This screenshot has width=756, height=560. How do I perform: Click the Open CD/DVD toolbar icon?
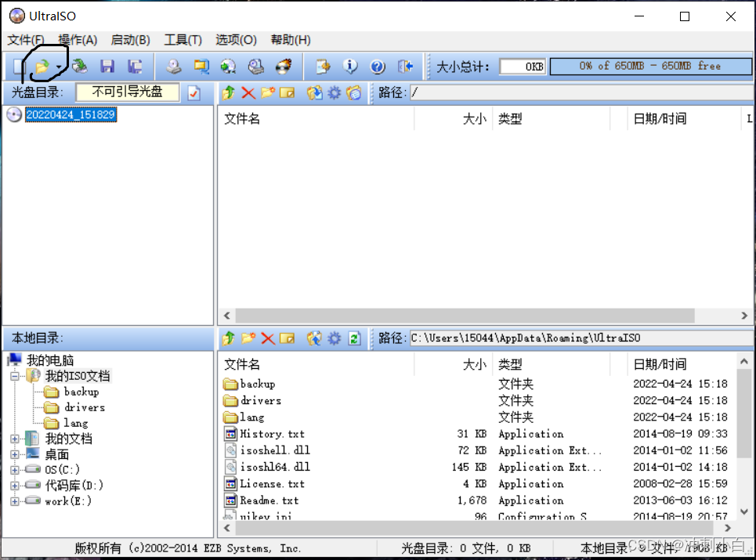pyautogui.click(x=80, y=67)
